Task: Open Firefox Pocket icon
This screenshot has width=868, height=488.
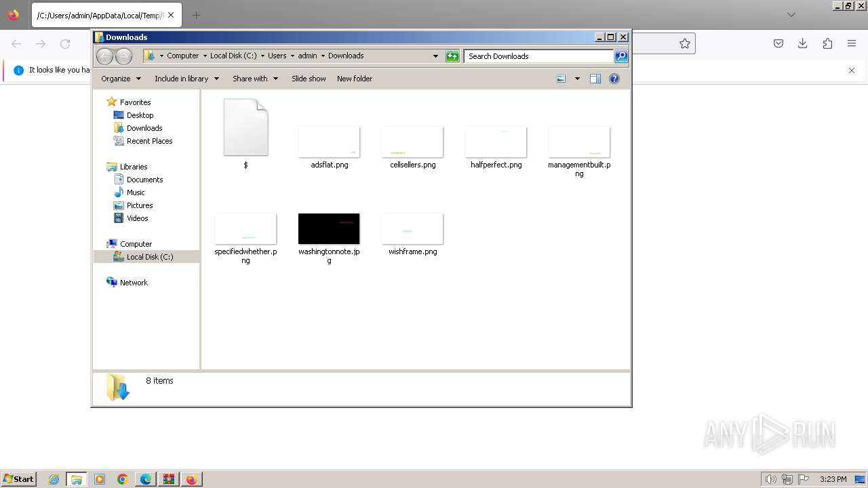Action: pos(778,43)
